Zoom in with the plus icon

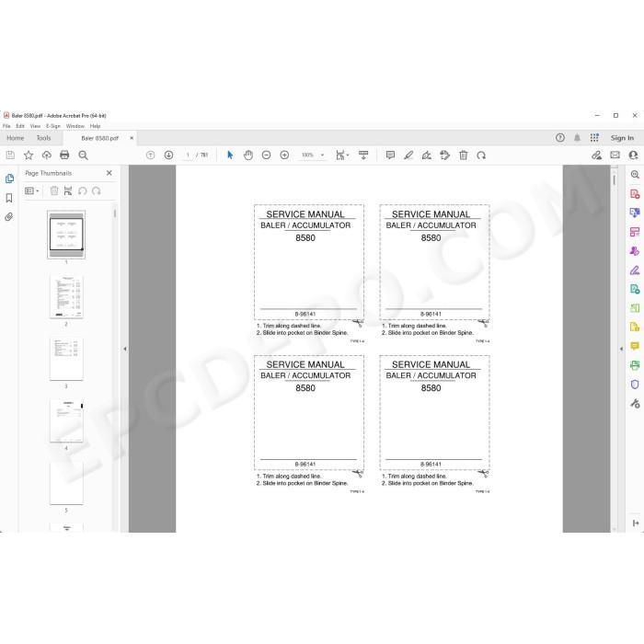(x=284, y=155)
